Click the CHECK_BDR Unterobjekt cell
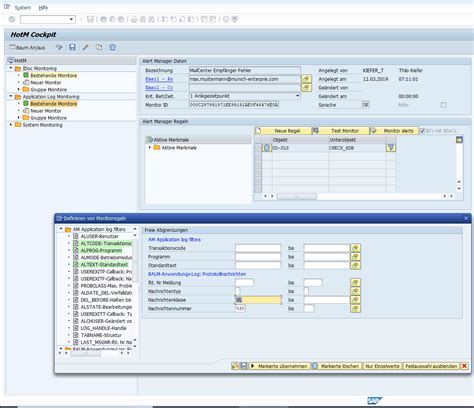The width and height of the screenshot is (474, 408). coord(357,148)
